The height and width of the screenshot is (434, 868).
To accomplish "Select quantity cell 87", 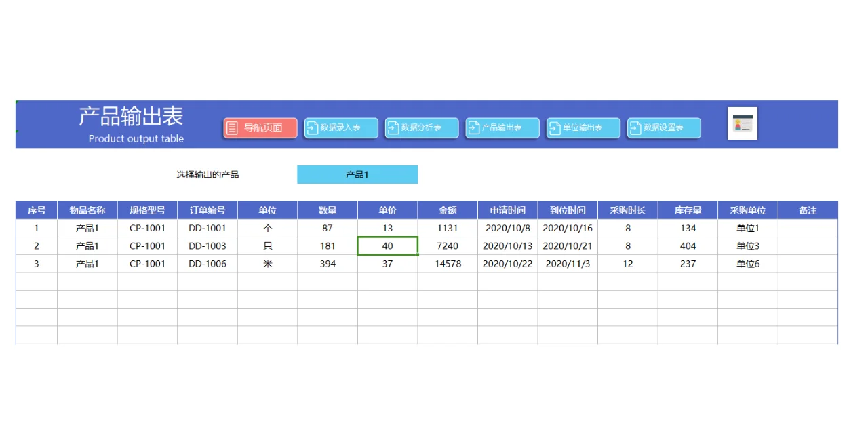I will click(x=328, y=229).
